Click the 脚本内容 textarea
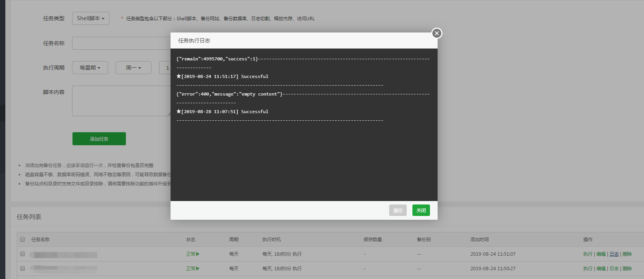The height and width of the screenshot is (279, 644). (x=121, y=101)
